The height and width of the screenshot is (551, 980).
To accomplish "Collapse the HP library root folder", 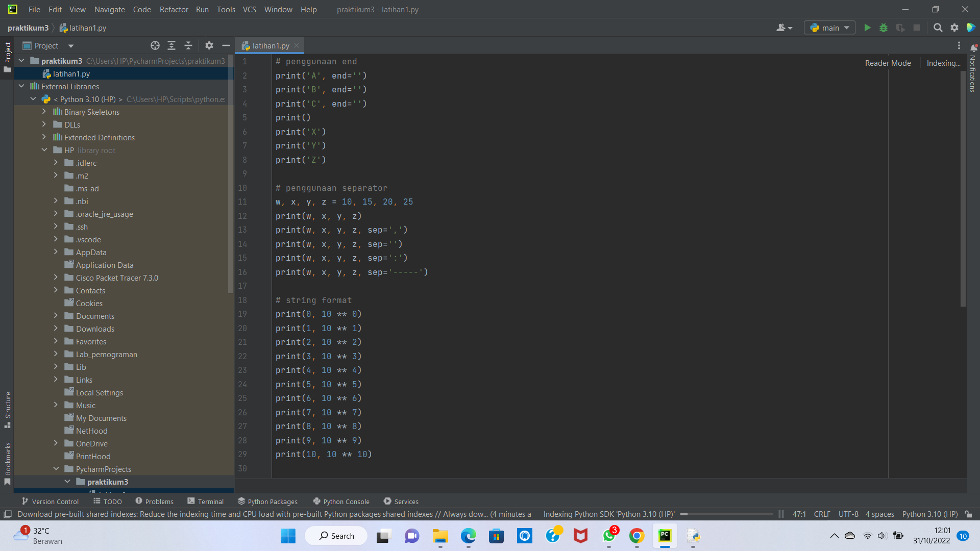I will click(x=44, y=150).
